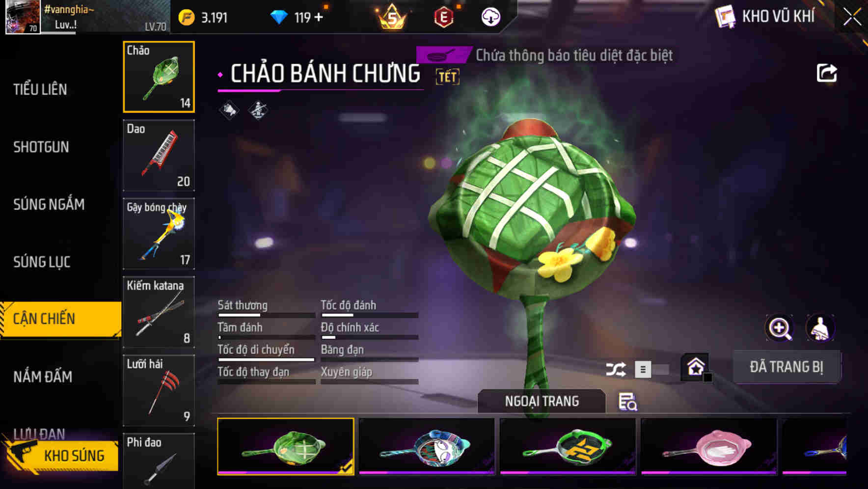Toggle the home favorite checkbox icon

696,367
